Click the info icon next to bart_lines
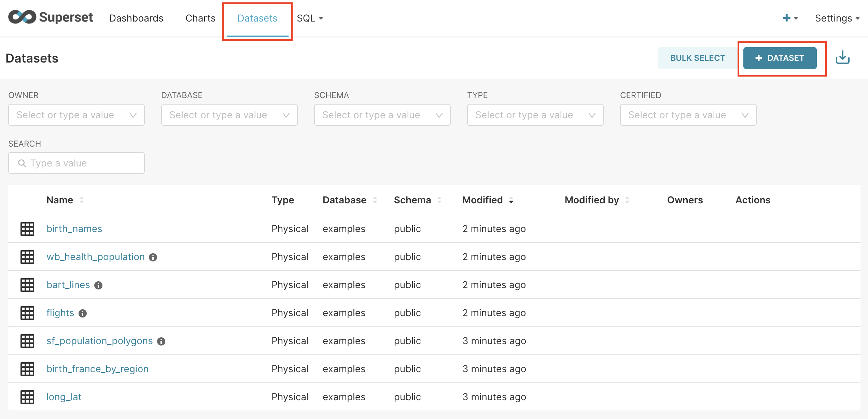 [98, 285]
